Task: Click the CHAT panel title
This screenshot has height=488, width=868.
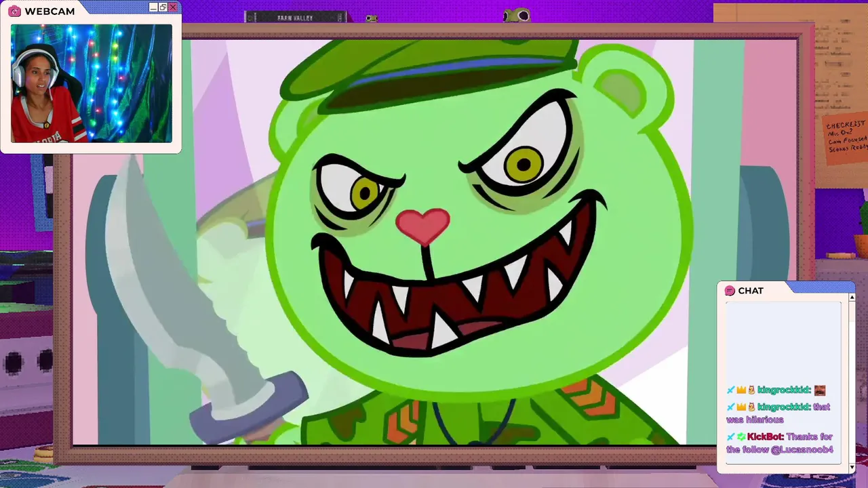Action: [x=751, y=291]
